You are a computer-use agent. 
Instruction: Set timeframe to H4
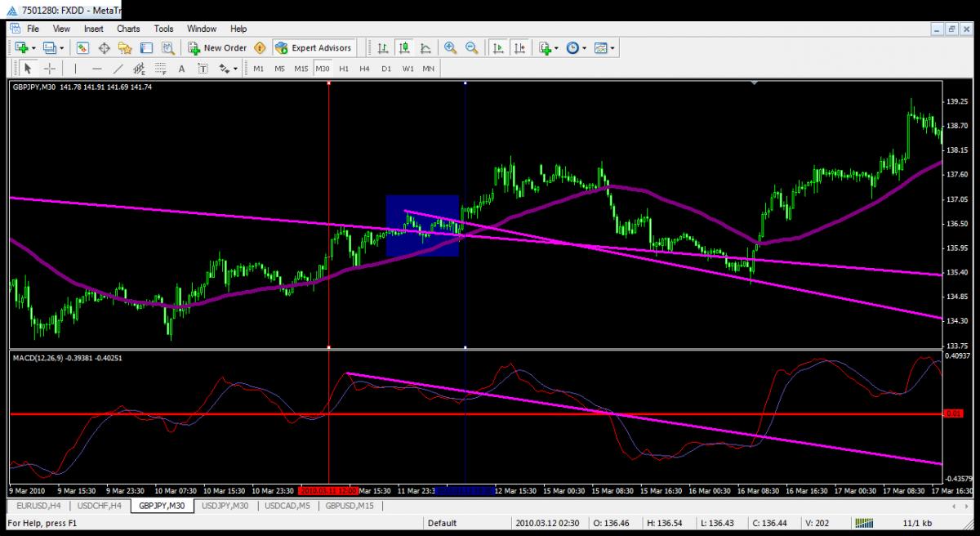364,69
